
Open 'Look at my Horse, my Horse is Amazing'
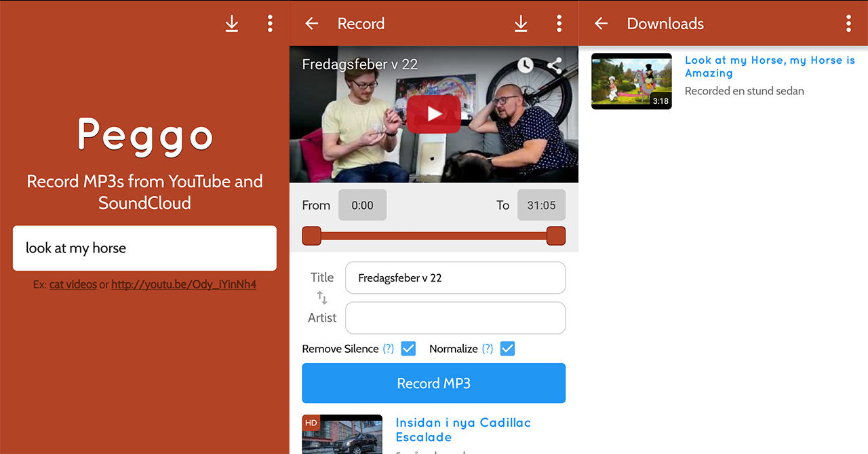point(770,67)
